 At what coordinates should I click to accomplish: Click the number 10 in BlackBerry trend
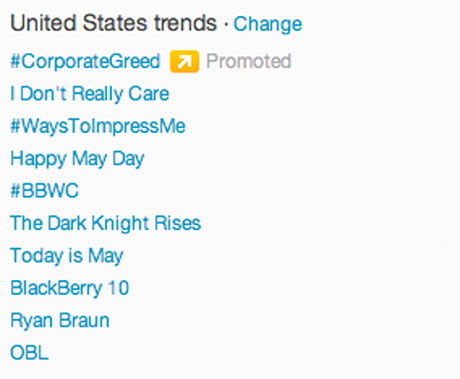118,288
